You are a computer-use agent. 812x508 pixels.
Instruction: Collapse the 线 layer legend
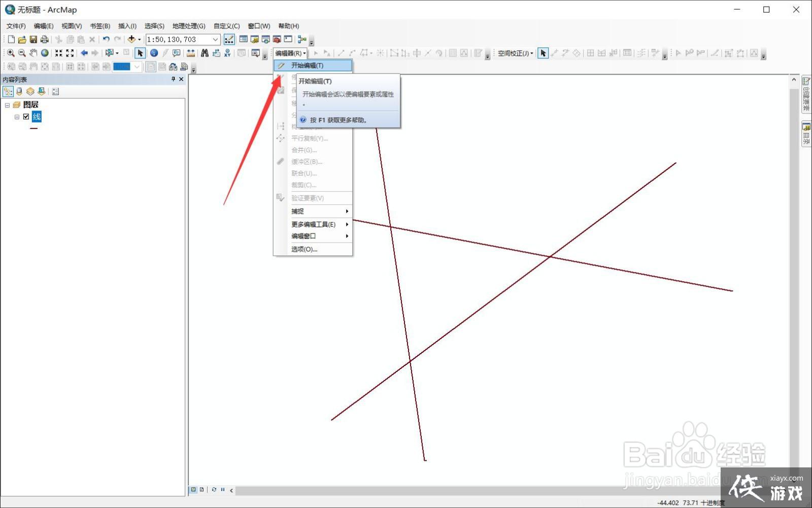[x=17, y=117]
